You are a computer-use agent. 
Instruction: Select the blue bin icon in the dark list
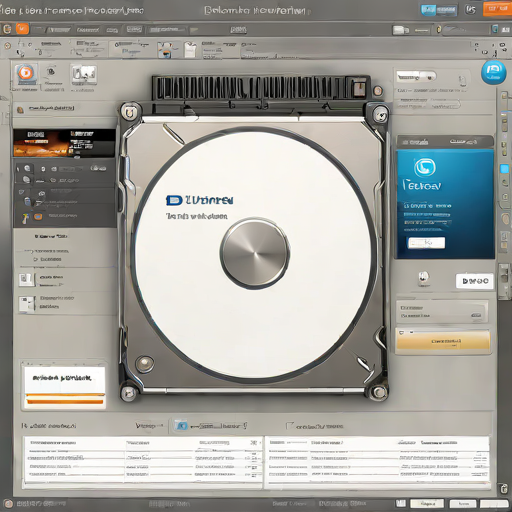(28, 201)
